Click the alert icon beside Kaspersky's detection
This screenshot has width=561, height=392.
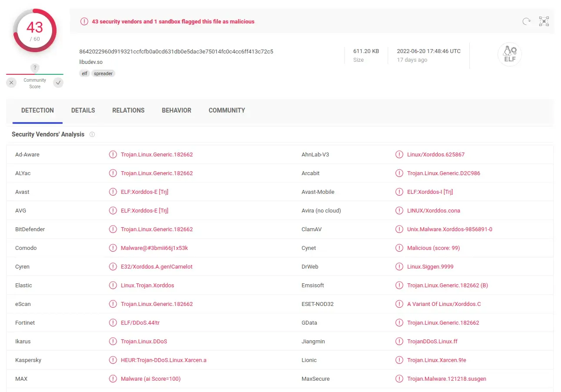113,360
